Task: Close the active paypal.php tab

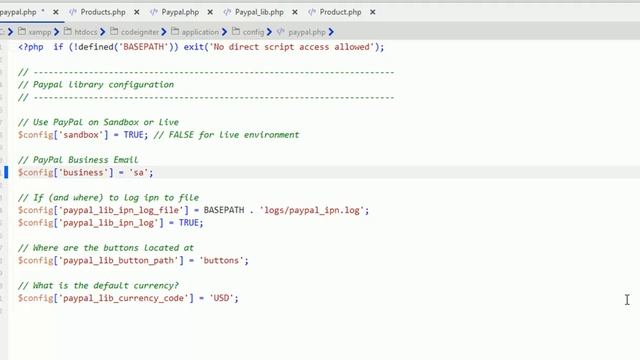Action: pyautogui.click(x=56, y=12)
